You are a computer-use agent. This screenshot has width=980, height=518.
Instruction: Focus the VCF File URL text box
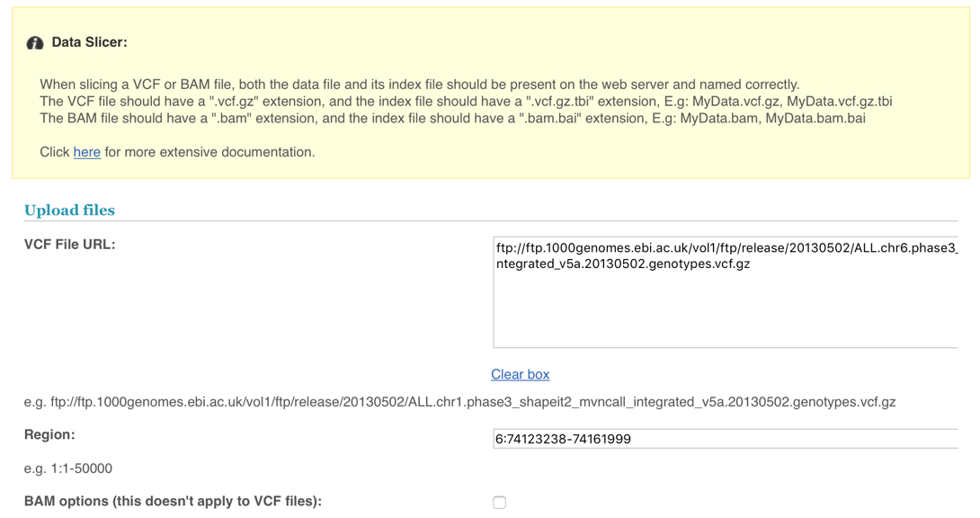click(x=726, y=291)
